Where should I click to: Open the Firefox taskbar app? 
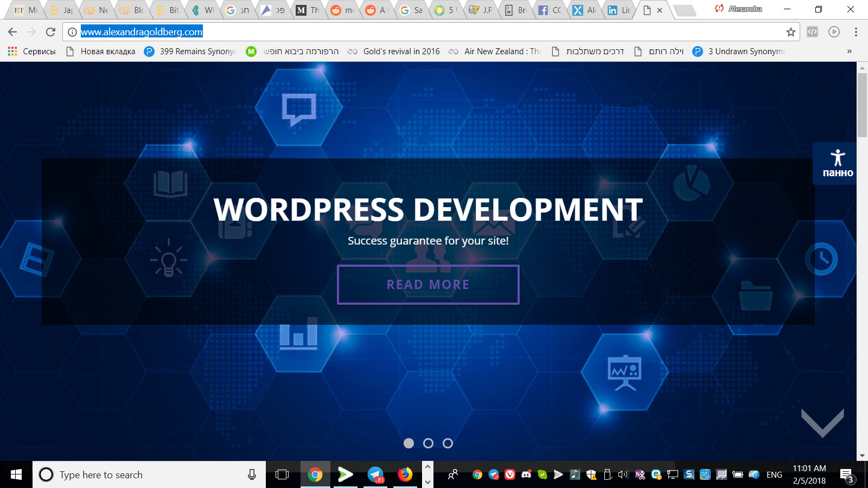405,474
